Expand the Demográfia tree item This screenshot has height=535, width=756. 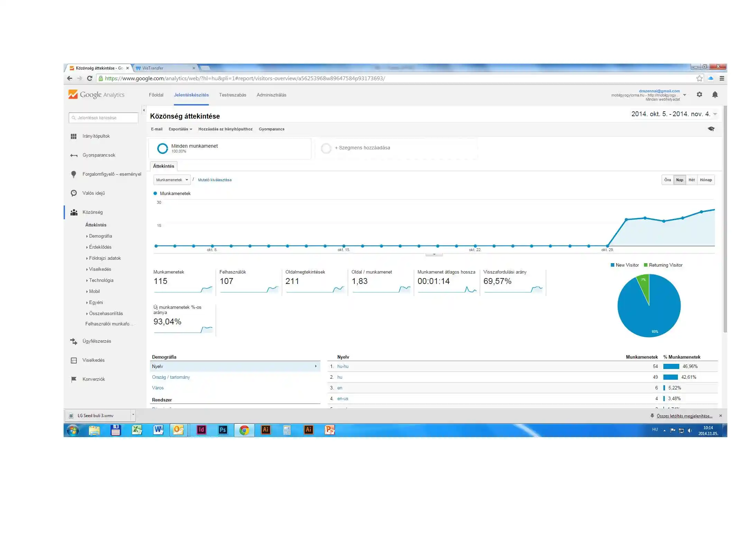point(100,236)
